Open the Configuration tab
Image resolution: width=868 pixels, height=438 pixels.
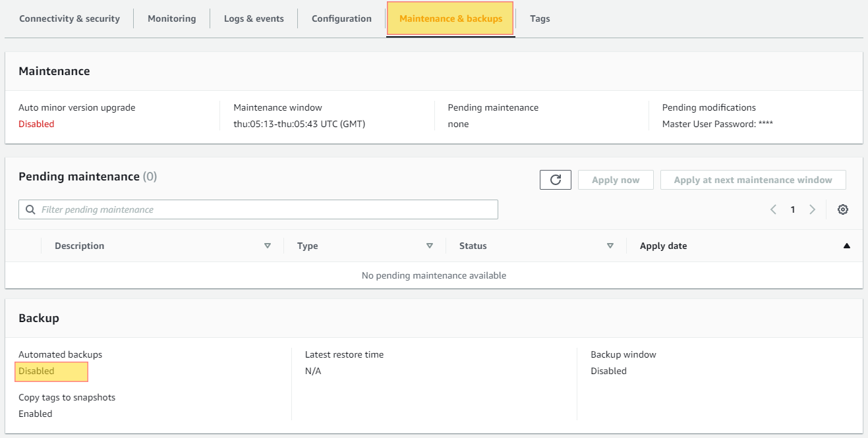tap(341, 18)
